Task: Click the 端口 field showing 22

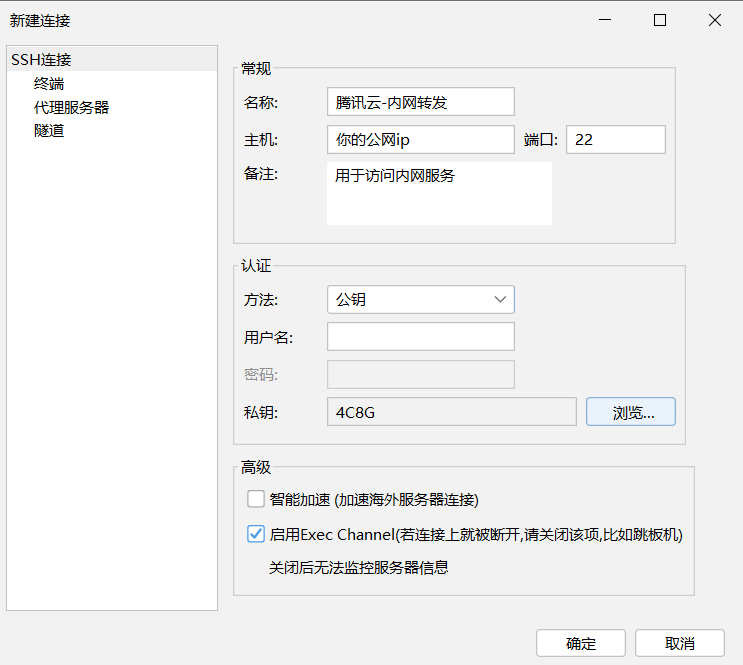Action: [x=615, y=139]
